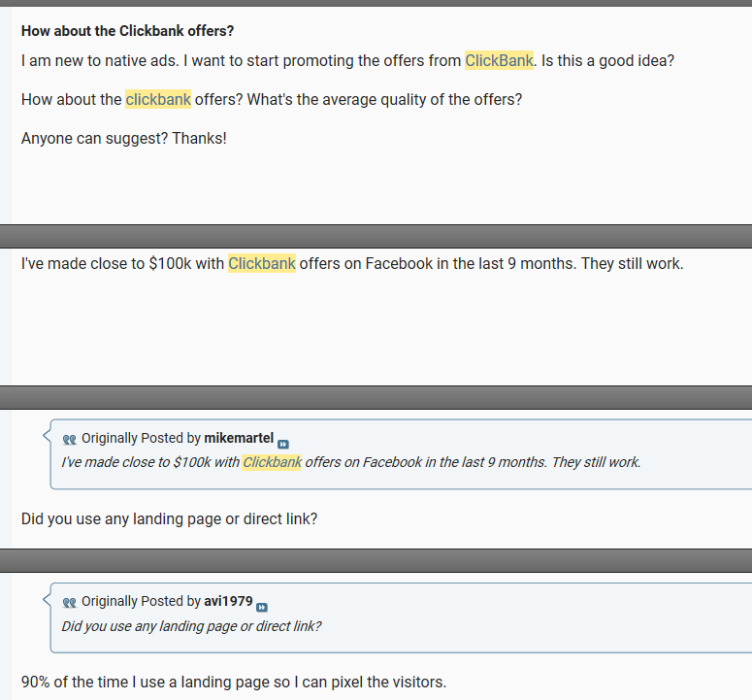Viewport: 752px width, 700px height.
Task: Click the quote mark icon in mikemartel's quote
Action: (69, 439)
